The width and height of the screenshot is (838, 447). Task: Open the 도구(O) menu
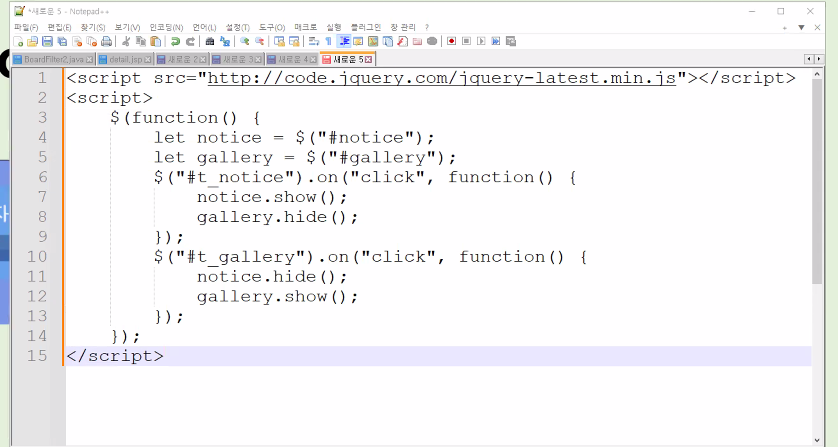coord(272,27)
